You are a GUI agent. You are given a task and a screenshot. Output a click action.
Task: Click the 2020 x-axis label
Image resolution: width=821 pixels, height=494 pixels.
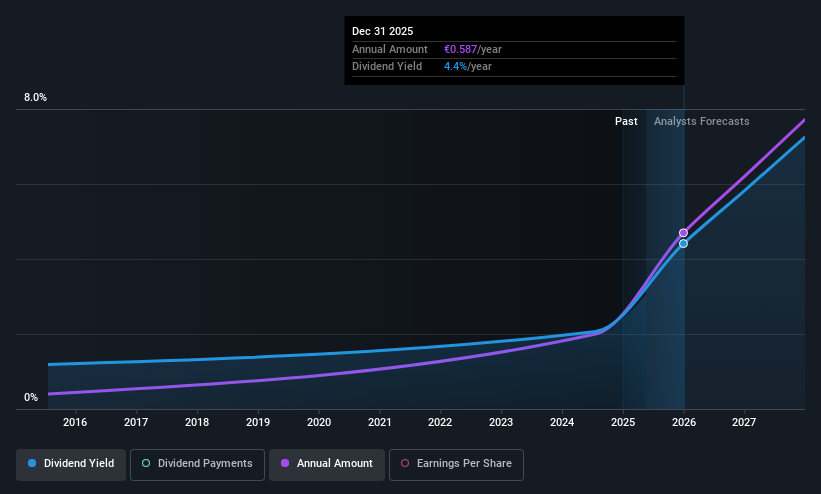319,422
